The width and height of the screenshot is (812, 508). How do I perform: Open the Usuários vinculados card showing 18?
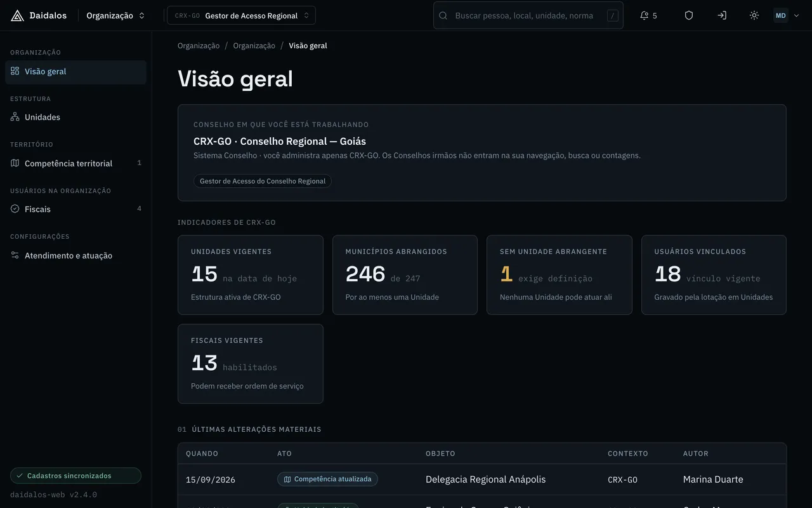coord(714,275)
